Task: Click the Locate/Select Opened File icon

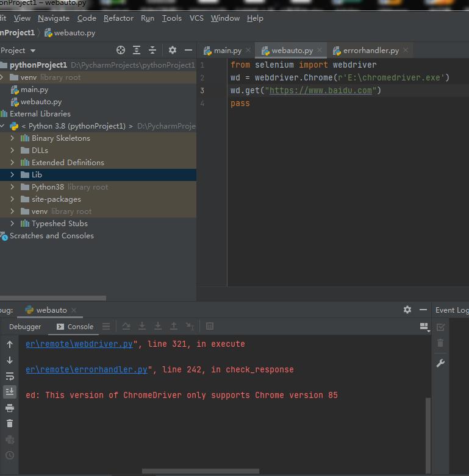Action: point(121,50)
